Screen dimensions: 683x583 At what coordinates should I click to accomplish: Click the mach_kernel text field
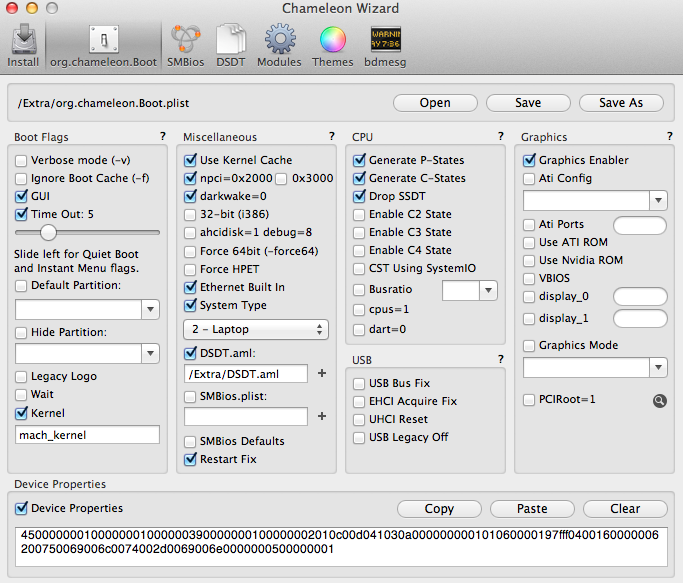(x=88, y=435)
